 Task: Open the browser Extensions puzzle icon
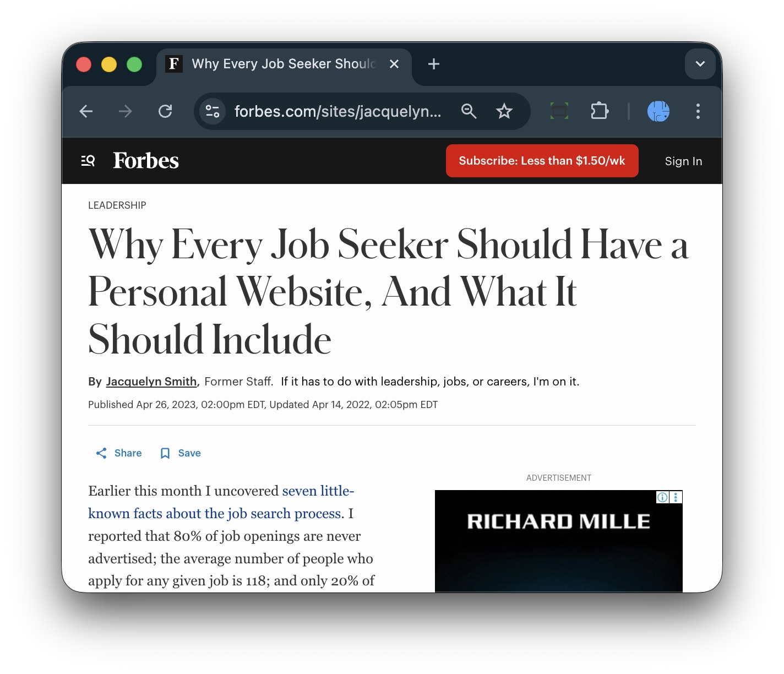(600, 111)
